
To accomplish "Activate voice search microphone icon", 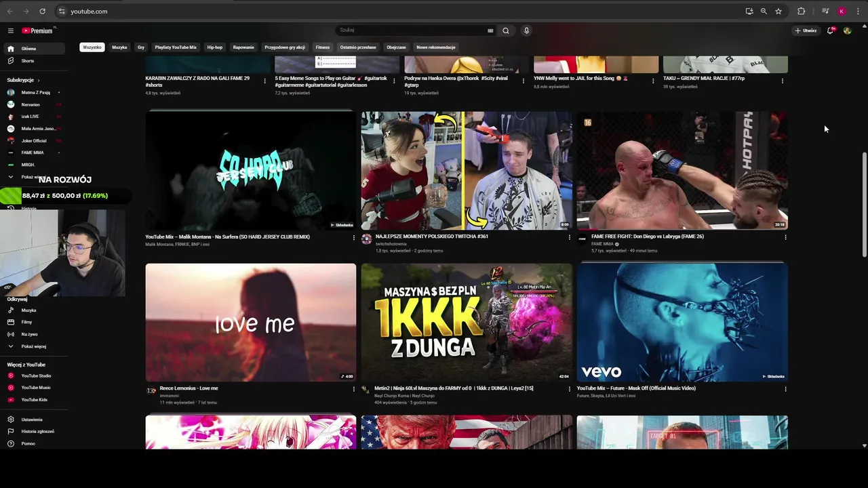I will coord(526,30).
